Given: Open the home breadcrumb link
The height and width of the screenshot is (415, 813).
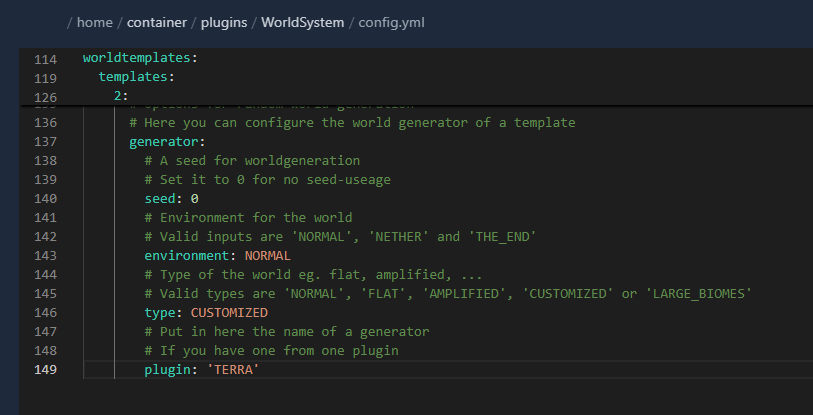Looking at the screenshot, I should point(95,22).
